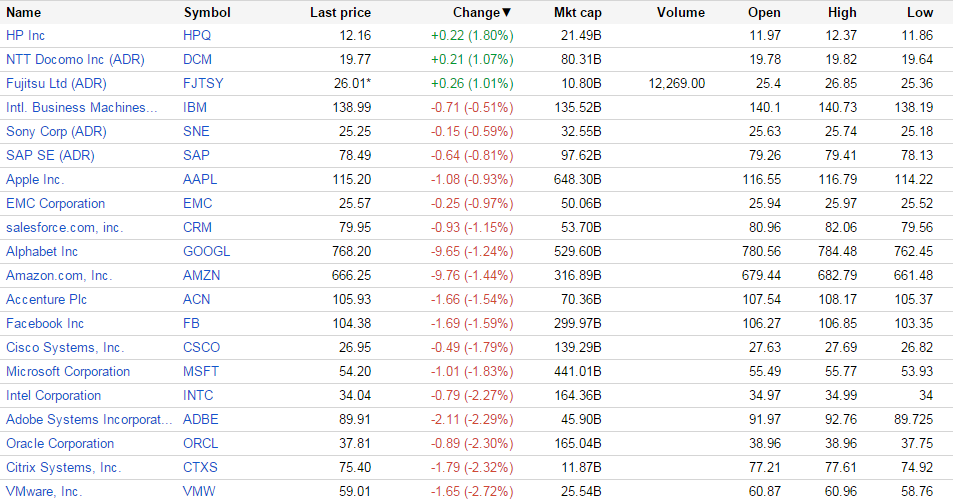Sort by Mkt cap column header

click(x=576, y=13)
